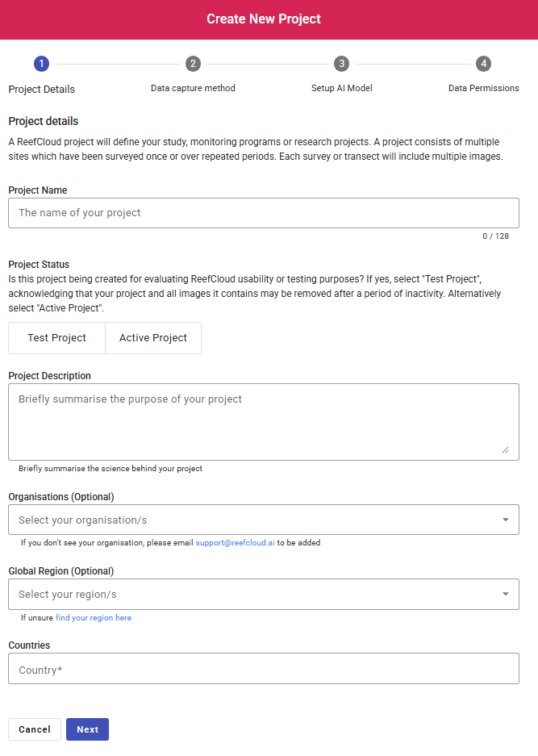Viewport: 538px width, 756px height.
Task: Click the step 2 circle icon
Action: tap(193, 64)
